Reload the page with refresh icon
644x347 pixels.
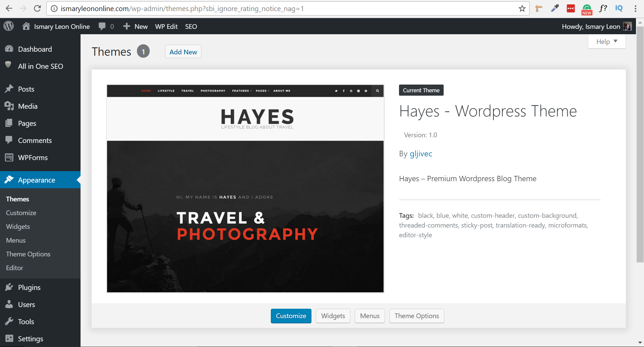tap(37, 8)
